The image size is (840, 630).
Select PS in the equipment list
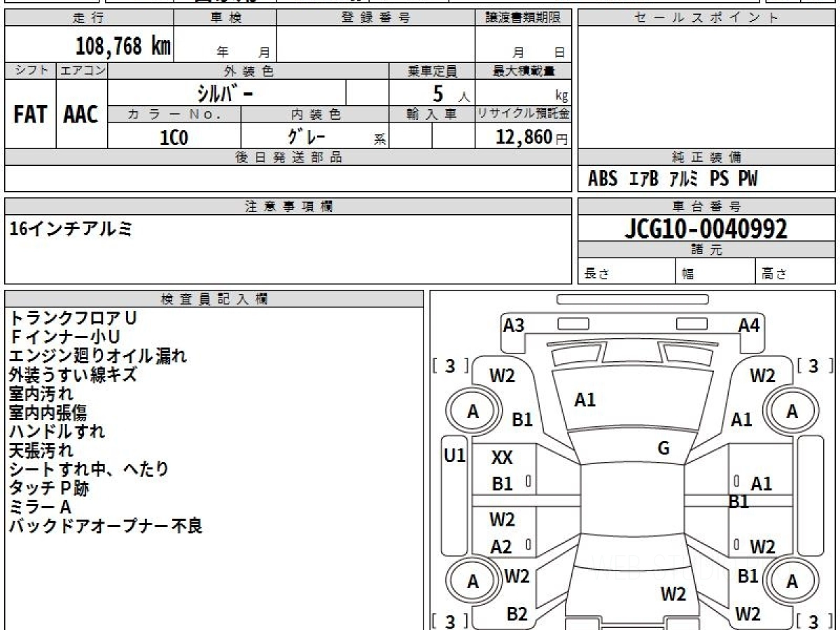tap(719, 179)
